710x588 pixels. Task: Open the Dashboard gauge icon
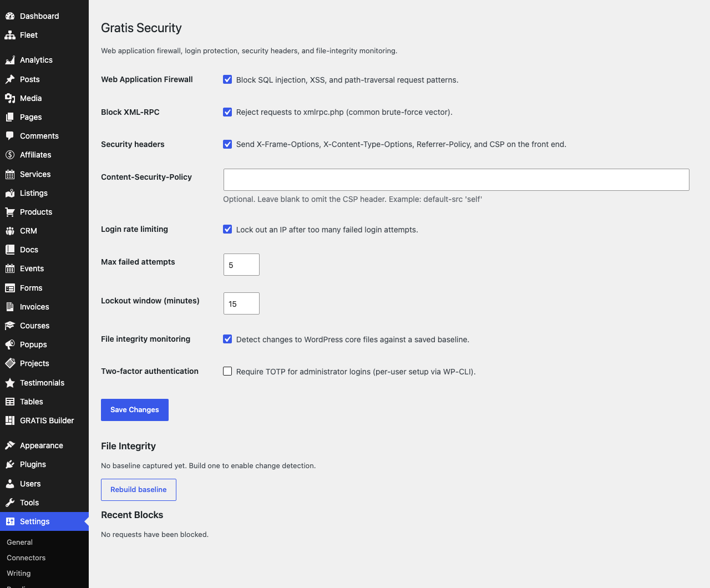point(10,16)
